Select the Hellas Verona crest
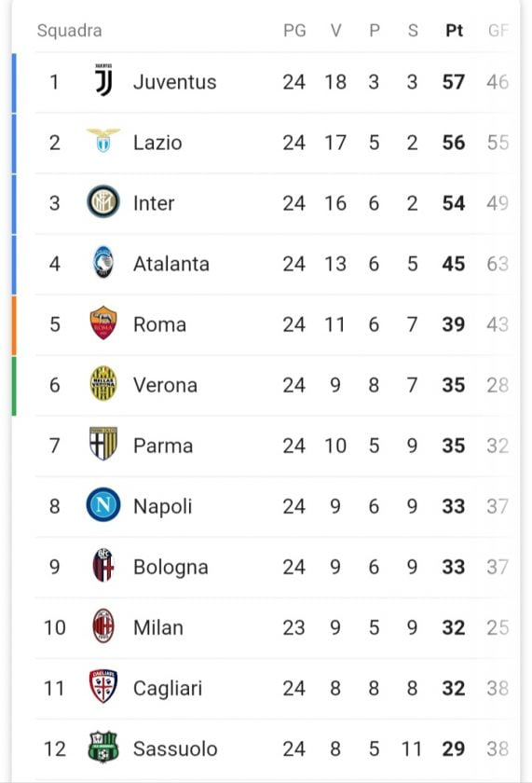The image size is (532, 783). 103,383
